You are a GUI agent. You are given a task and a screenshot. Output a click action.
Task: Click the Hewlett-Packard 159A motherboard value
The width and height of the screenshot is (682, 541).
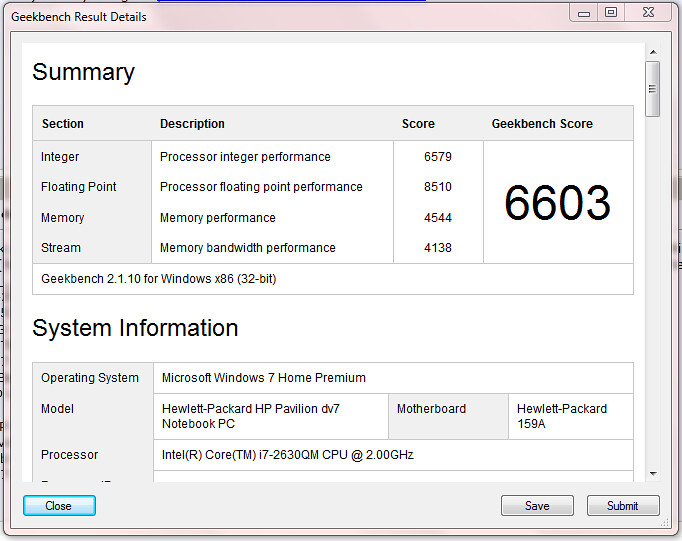[562, 416]
